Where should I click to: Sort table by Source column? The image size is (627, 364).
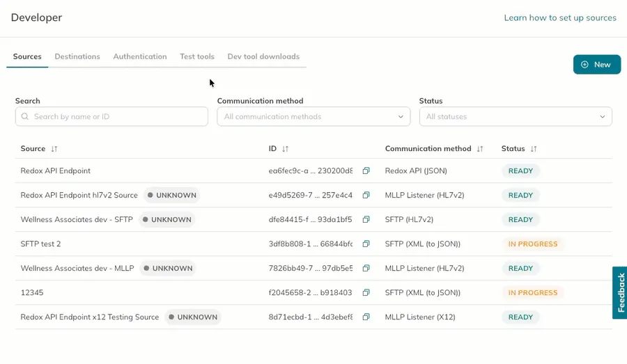[x=54, y=149]
